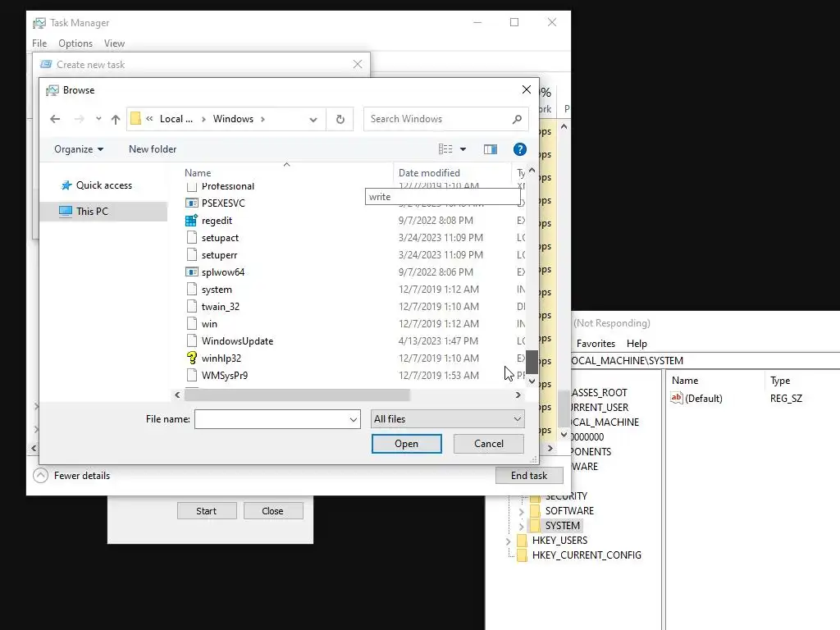The height and width of the screenshot is (630, 840).
Task: Click the file list vertical scrollbar thumb
Action: 532,362
